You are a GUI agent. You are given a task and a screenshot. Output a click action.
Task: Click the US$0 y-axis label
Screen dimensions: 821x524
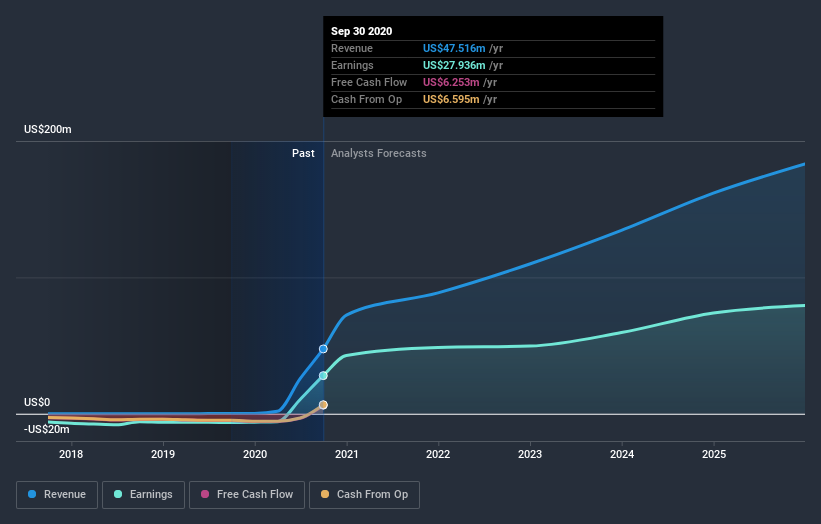(x=37, y=402)
